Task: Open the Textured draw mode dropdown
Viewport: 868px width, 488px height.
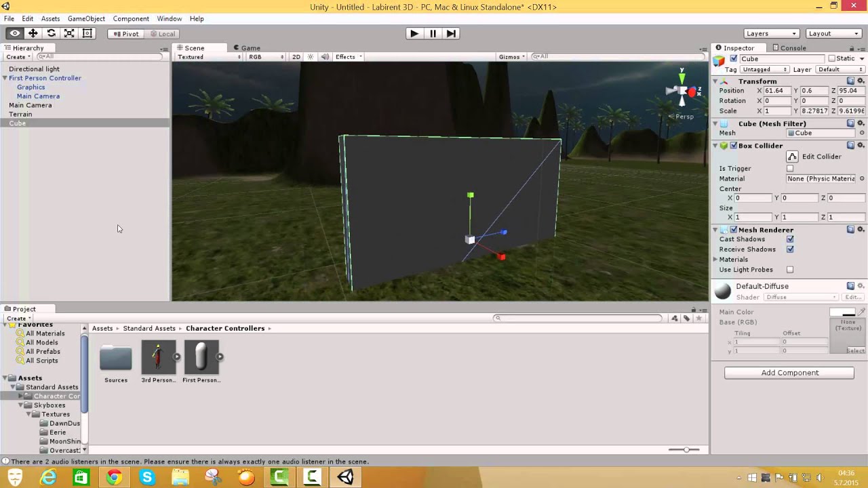Action: click(209, 57)
